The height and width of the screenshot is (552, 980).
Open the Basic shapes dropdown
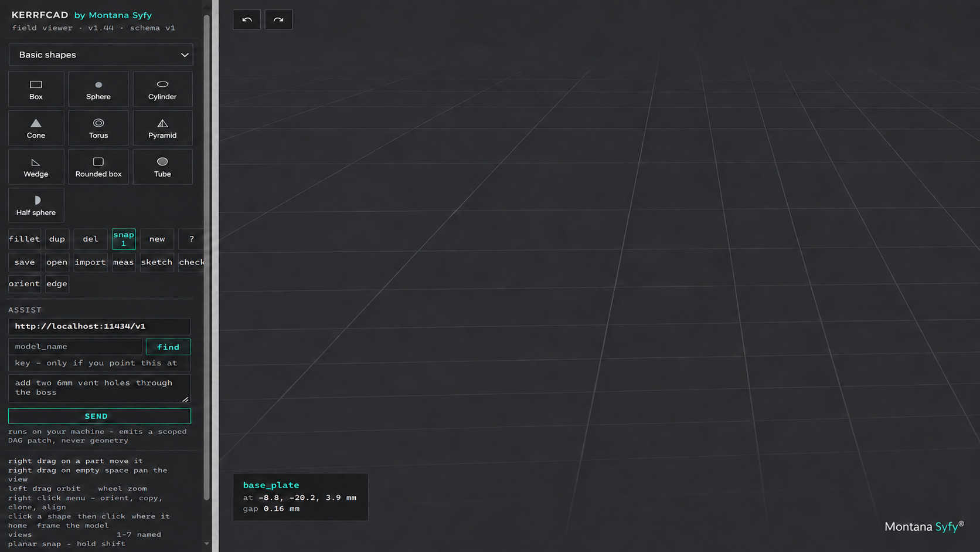pyautogui.click(x=101, y=55)
